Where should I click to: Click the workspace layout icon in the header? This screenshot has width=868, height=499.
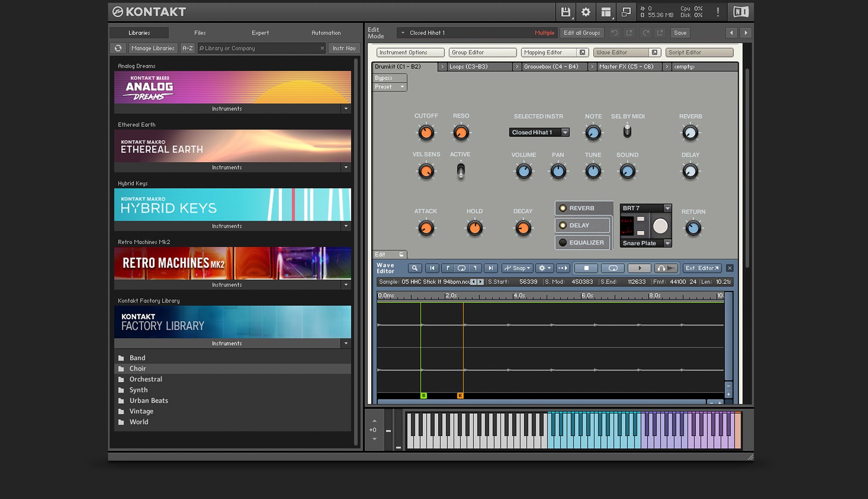point(606,12)
